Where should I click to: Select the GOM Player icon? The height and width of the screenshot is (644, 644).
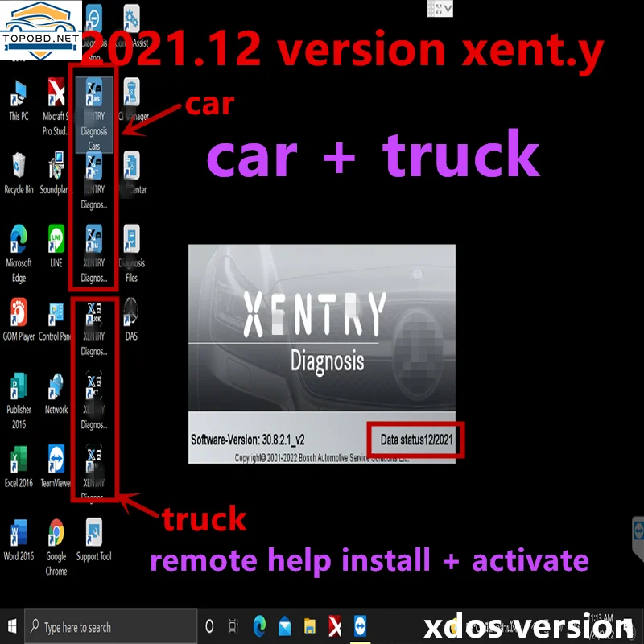coord(19,320)
